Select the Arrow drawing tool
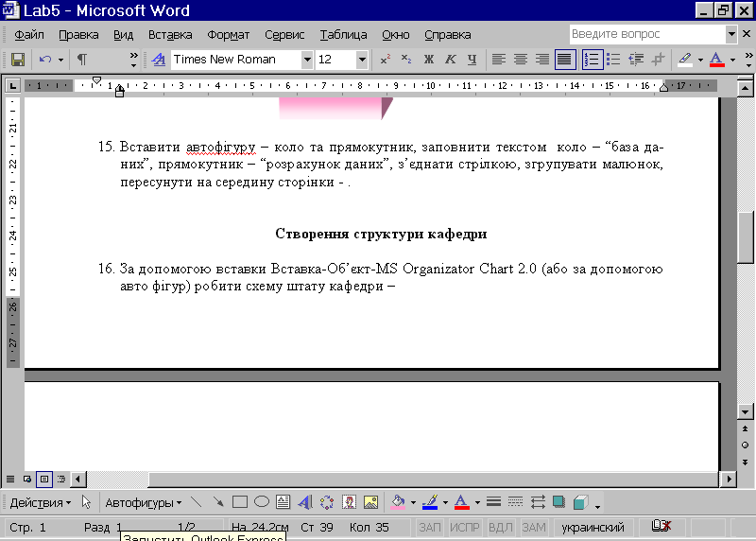This screenshot has width=756, height=541. click(218, 503)
